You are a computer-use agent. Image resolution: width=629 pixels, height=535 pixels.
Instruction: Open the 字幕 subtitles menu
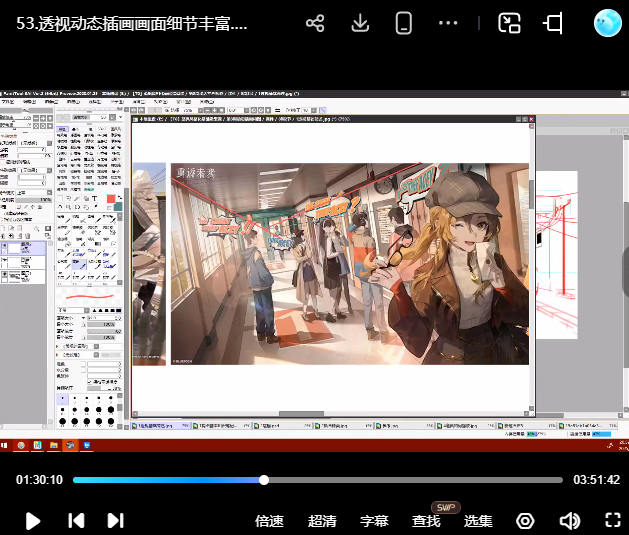[374, 521]
